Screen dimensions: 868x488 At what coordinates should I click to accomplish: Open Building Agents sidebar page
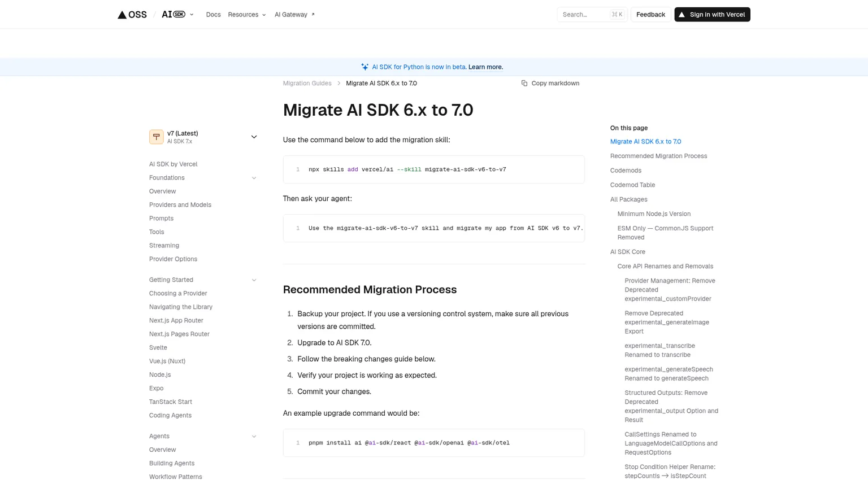point(172,464)
